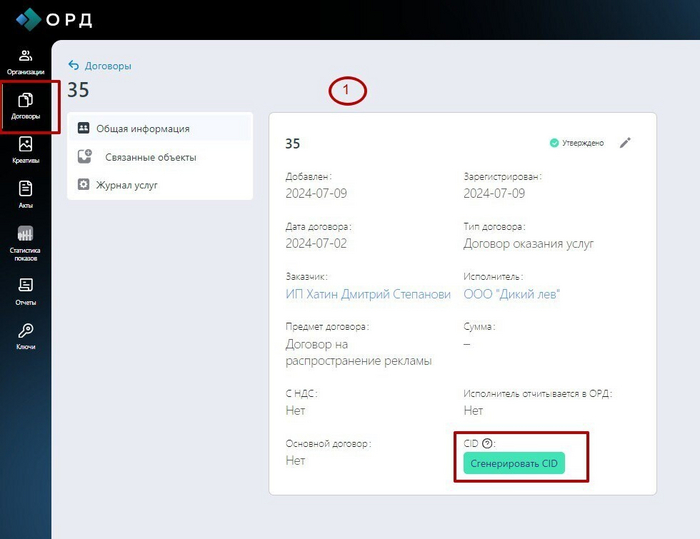Switch to the Связанные объекты tab
This screenshot has height=539, width=700.
click(x=160, y=157)
